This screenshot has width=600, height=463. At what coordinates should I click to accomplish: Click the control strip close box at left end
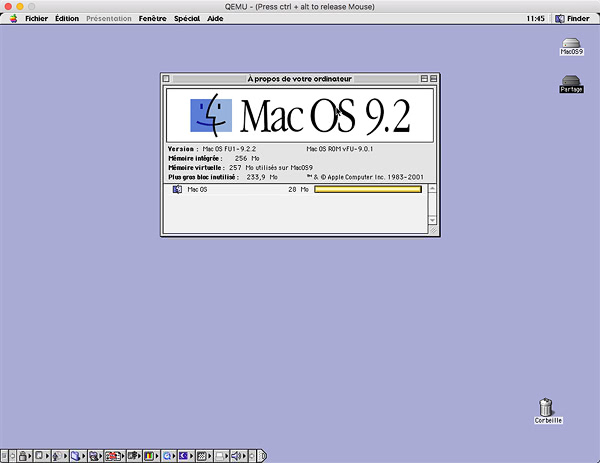[x=4, y=456]
